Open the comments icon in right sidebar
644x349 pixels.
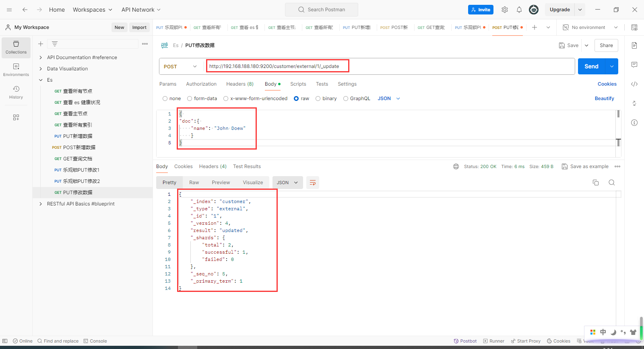[634, 65]
